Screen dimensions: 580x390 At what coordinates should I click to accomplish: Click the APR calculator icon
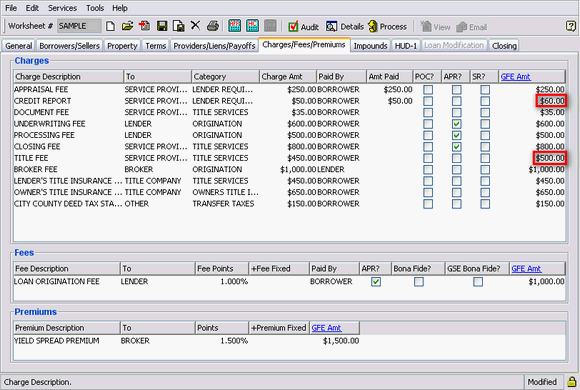[x=235, y=26]
